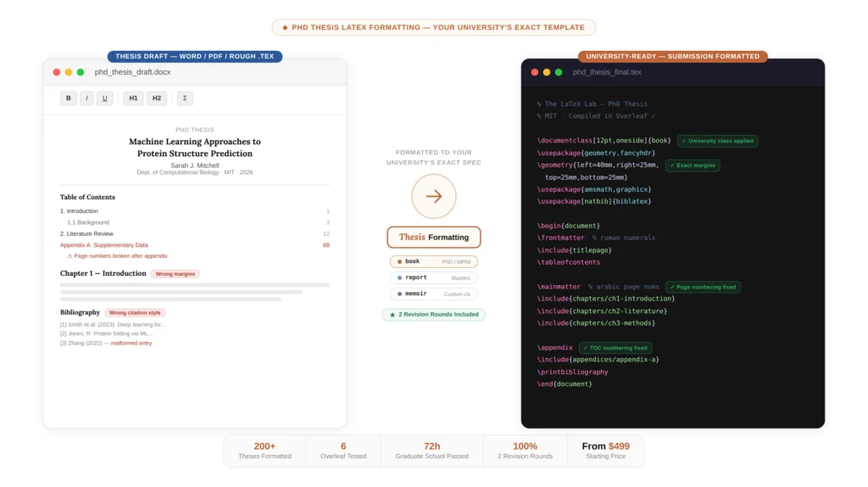The width and height of the screenshot is (868, 487).
Task: Select the Thesis Draft Word/PDF/Rough .tex label
Action: pyautogui.click(x=195, y=56)
